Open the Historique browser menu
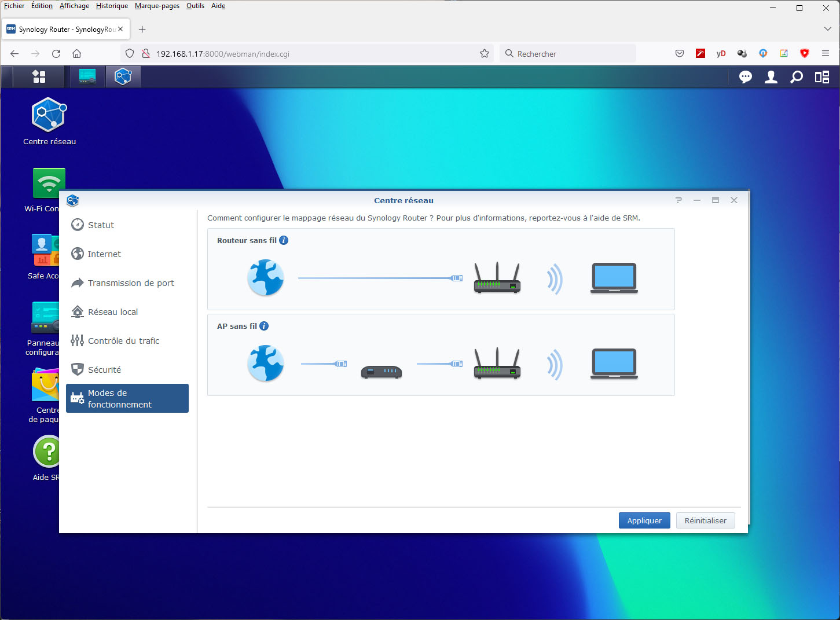The height and width of the screenshot is (620, 840). [x=112, y=6]
